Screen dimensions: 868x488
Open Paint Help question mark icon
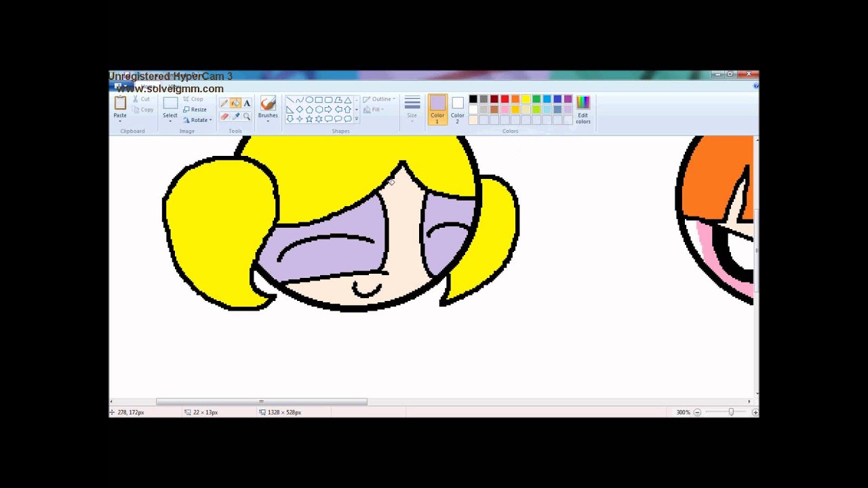pyautogui.click(x=755, y=86)
